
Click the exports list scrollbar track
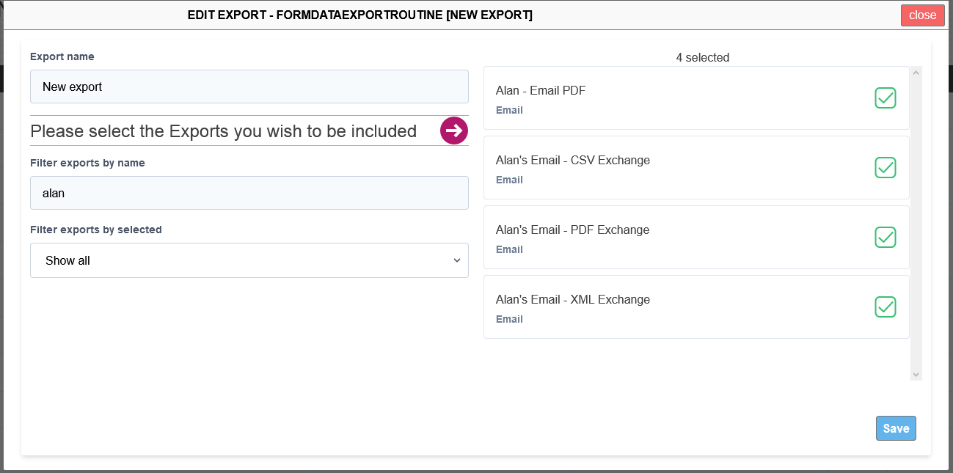click(x=916, y=224)
